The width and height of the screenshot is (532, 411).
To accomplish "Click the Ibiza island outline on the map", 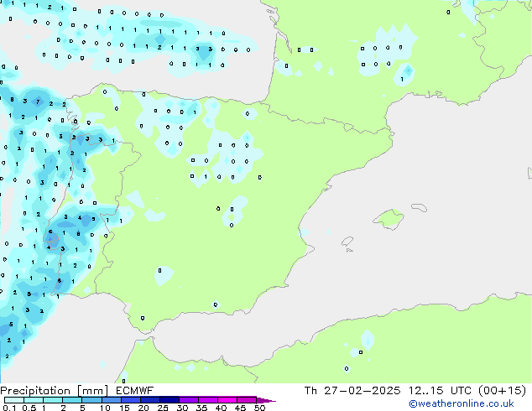I will (347, 242).
